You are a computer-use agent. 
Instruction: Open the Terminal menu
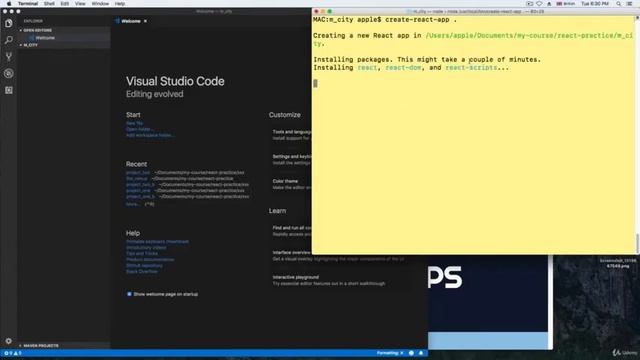point(28,4)
